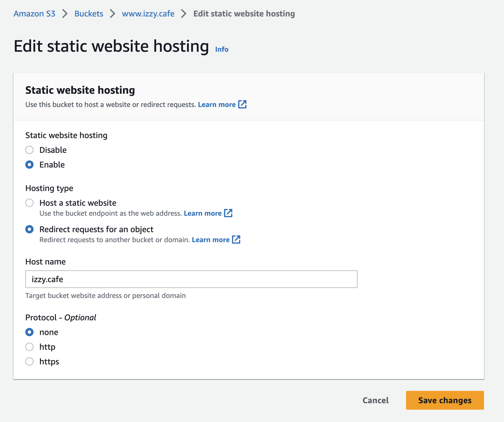Click the Host name input field
The width and height of the screenshot is (504, 422).
tap(191, 279)
